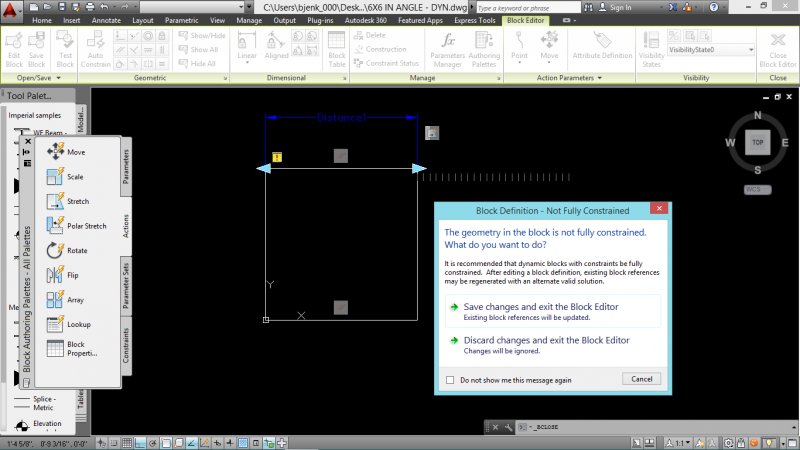Image resolution: width=800 pixels, height=450 pixels.
Task: Open the Point parameter dropdown
Action: 519,62
